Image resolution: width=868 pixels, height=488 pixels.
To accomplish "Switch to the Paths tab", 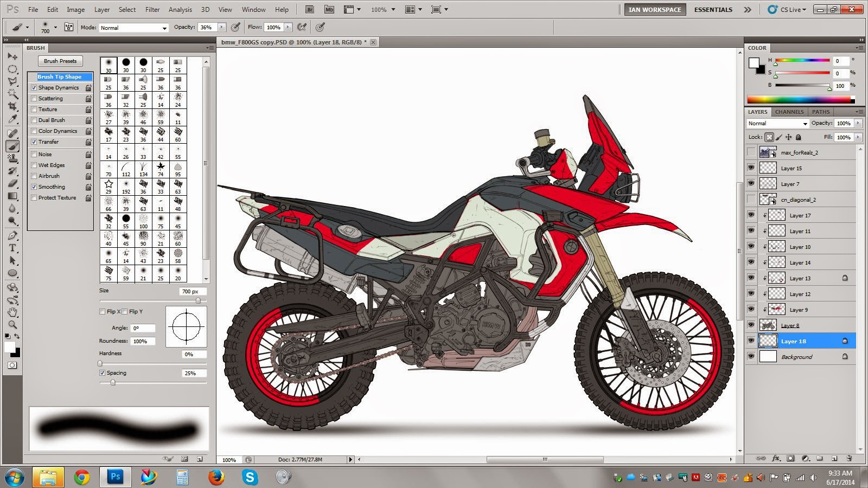I will point(821,112).
